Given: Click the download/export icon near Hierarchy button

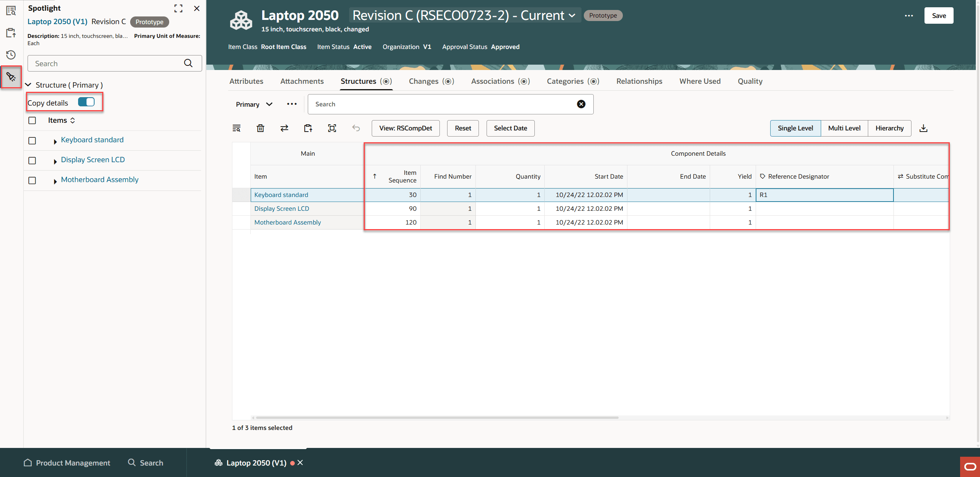Looking at the screenshot, I should pos(924,128).
